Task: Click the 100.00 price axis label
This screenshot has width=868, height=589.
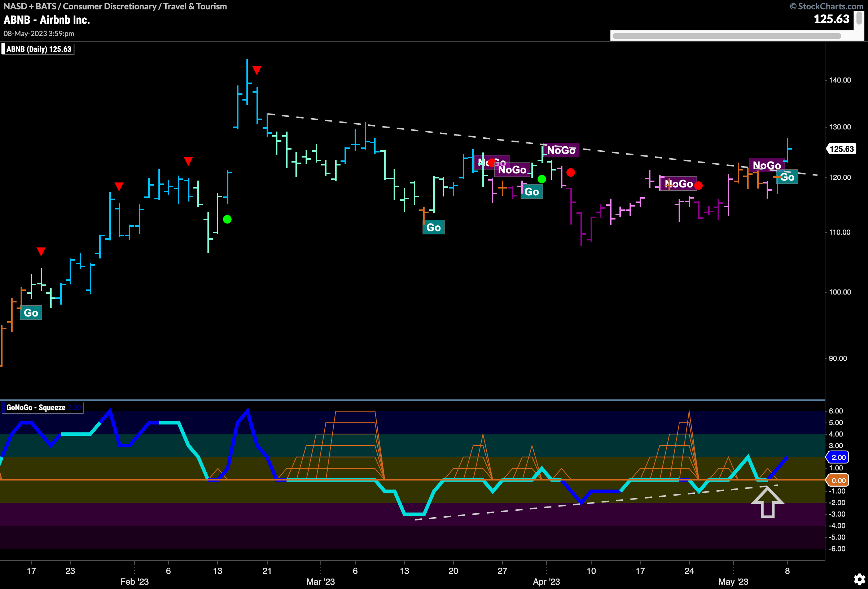Action: pos(839,292)
